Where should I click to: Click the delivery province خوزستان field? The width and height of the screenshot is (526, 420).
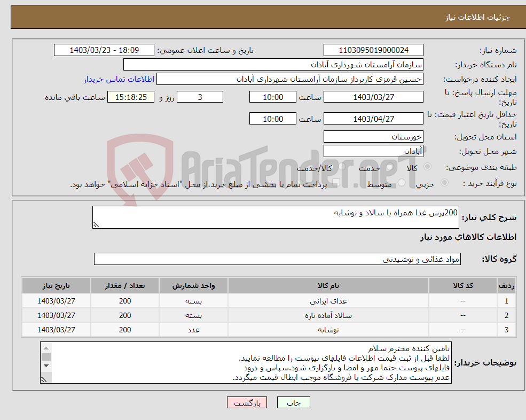pos(373,137)
